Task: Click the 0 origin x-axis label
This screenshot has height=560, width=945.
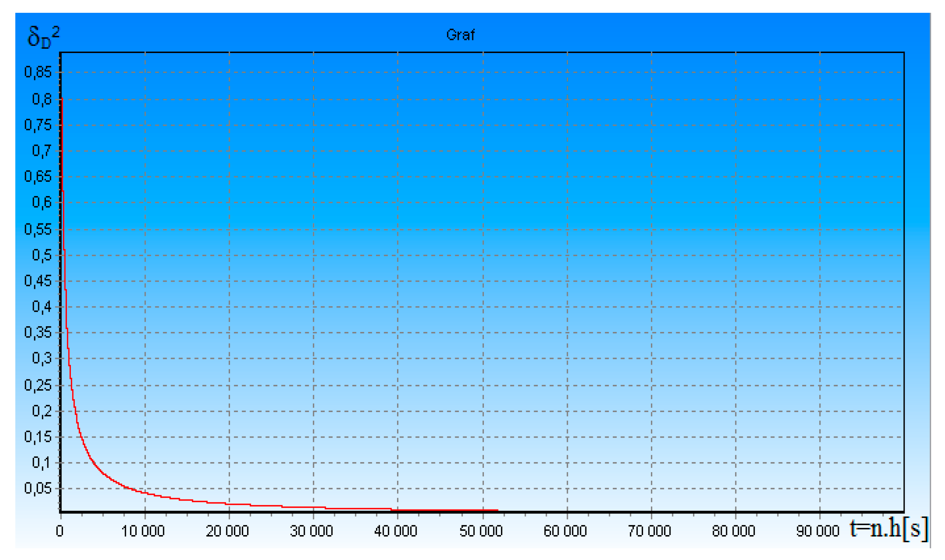Action: [60, 531]
